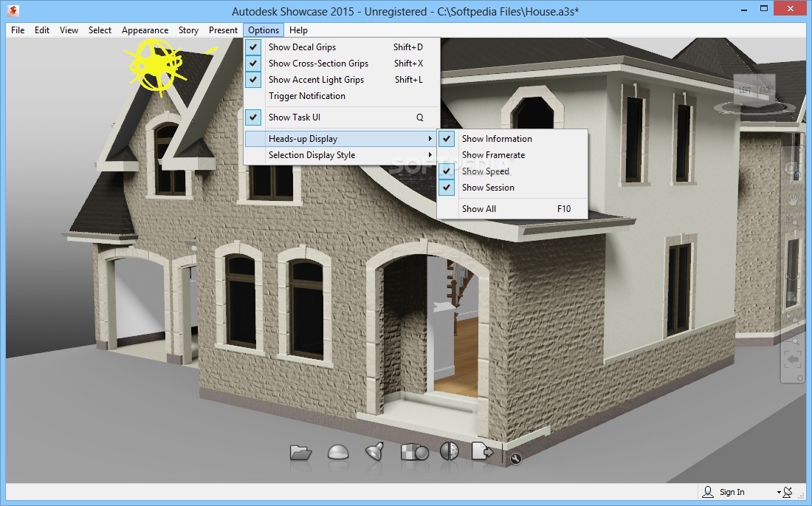
Task: Open the spotlight lighting tool icon
Action: (375, 451)
